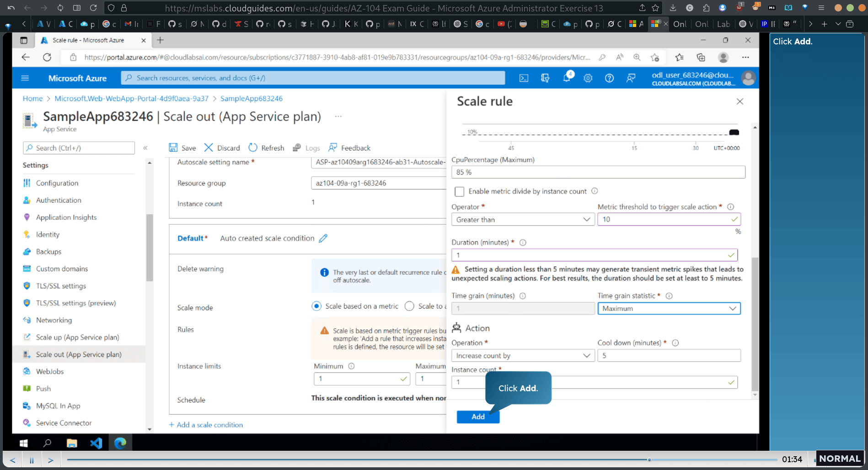Screen dimensions: 868x470
Task: Click the Edge browser taskbar icon
Action: (120, 443)
